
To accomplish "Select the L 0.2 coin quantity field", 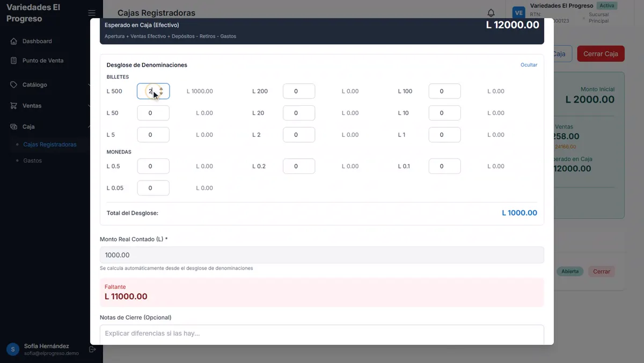I will tap(299, 166).
